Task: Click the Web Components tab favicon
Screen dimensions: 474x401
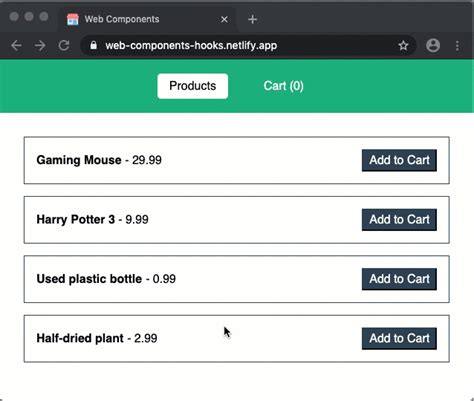Action: click(x=73, y=19)
